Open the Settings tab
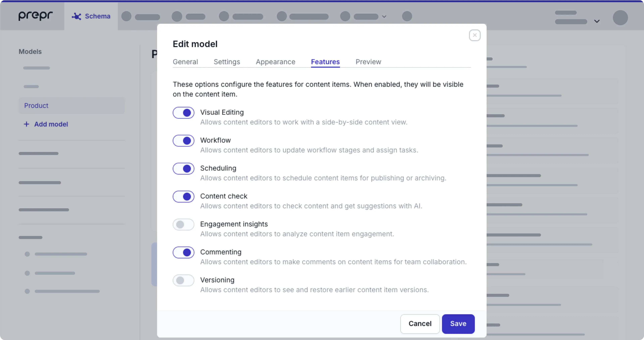This screenshot has height=340, width=644. (227, 62)
